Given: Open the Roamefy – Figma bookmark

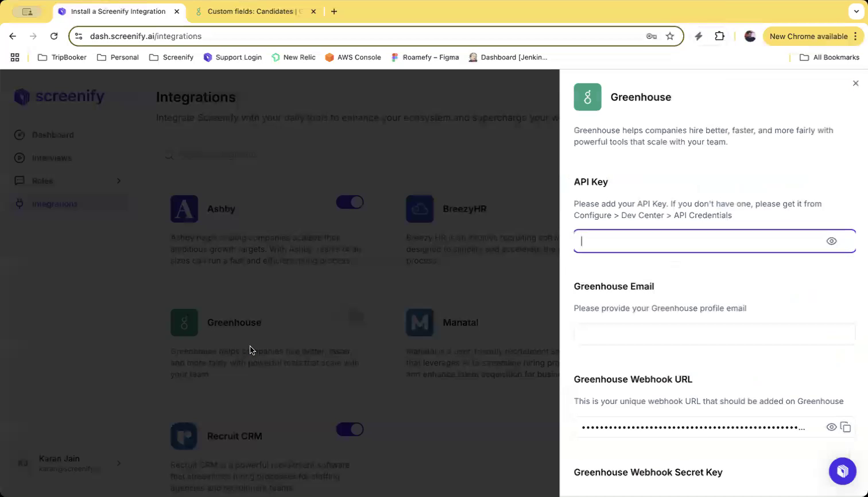Looking at the screenshot, I should (x=425, y=57).
